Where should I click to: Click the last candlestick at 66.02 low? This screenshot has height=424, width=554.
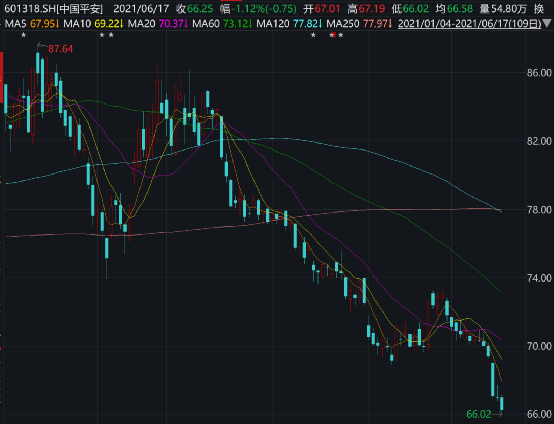pos(501,403)
